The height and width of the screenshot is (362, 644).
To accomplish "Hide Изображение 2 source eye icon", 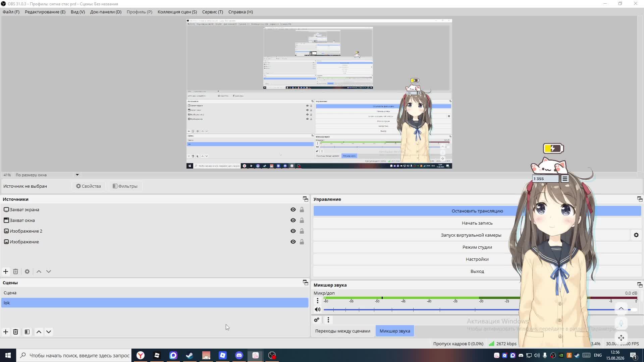I will click(293, 231).
